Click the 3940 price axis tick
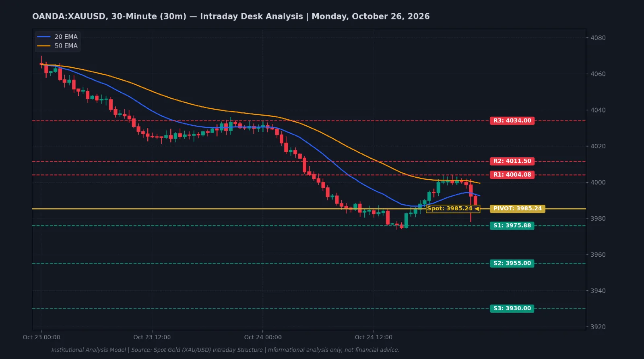This screenshot has width=644, height=359. tap(598, 291)
